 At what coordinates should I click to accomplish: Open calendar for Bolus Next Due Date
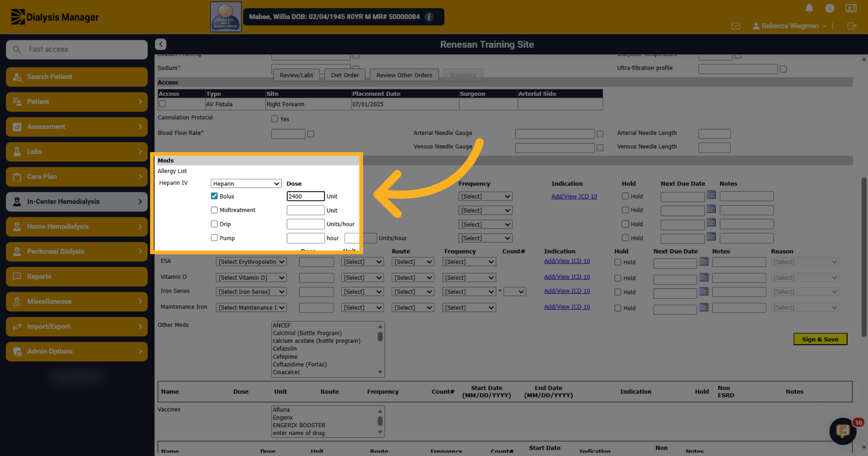coord(711,195)
